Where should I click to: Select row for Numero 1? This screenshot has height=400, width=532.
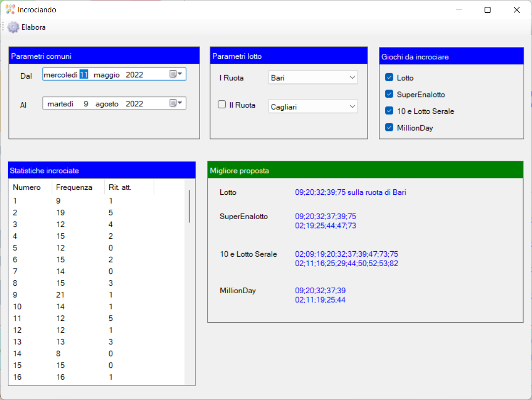click(x=97, y=201)
